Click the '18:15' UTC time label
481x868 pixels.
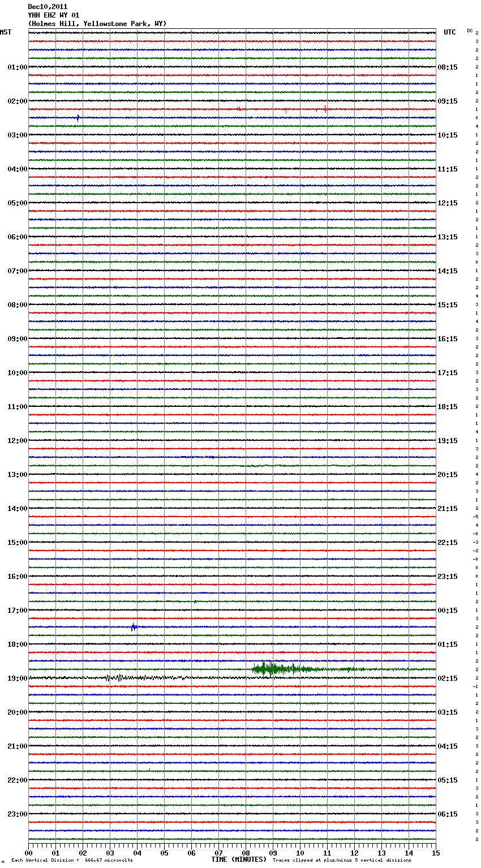[448, 407]
